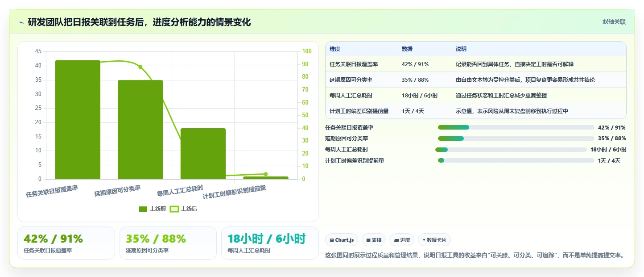Click table value 18小时 / 6小时
Screen dimensions: 644x277
coord(420,96)
